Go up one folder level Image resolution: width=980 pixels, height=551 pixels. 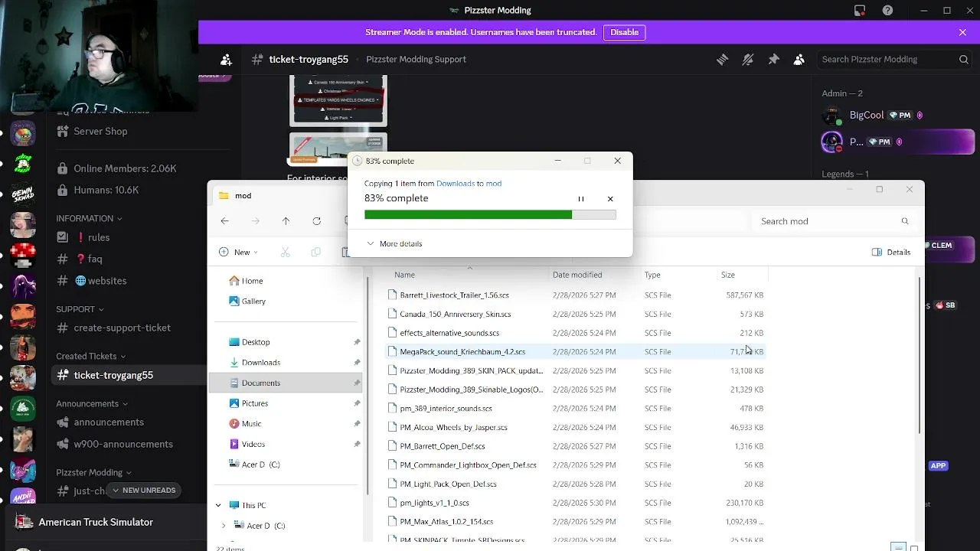coord(286,221)
